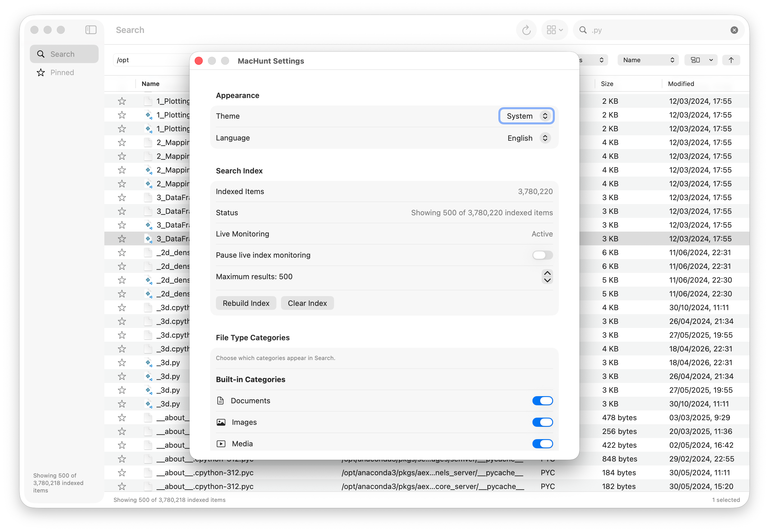Disable the Images category
This screenshot has height=532, width=769.
coord(542,422)
